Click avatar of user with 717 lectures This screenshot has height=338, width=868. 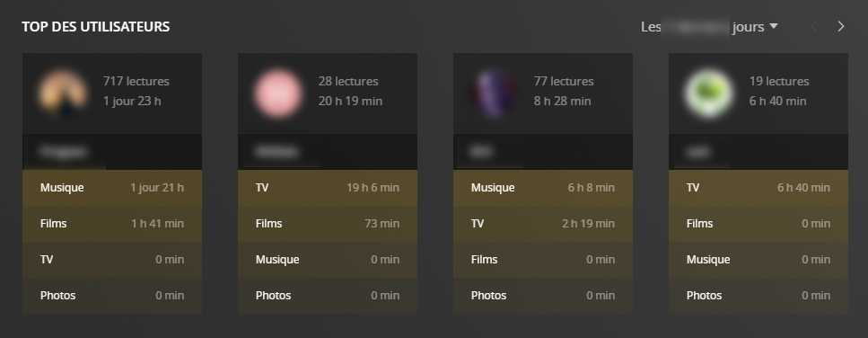(x=62, y=93)
